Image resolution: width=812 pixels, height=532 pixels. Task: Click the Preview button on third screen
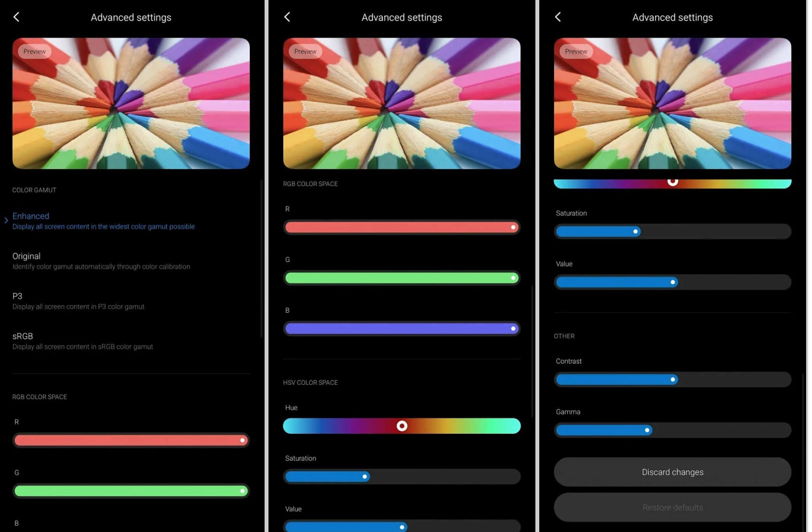click(576, 51)
